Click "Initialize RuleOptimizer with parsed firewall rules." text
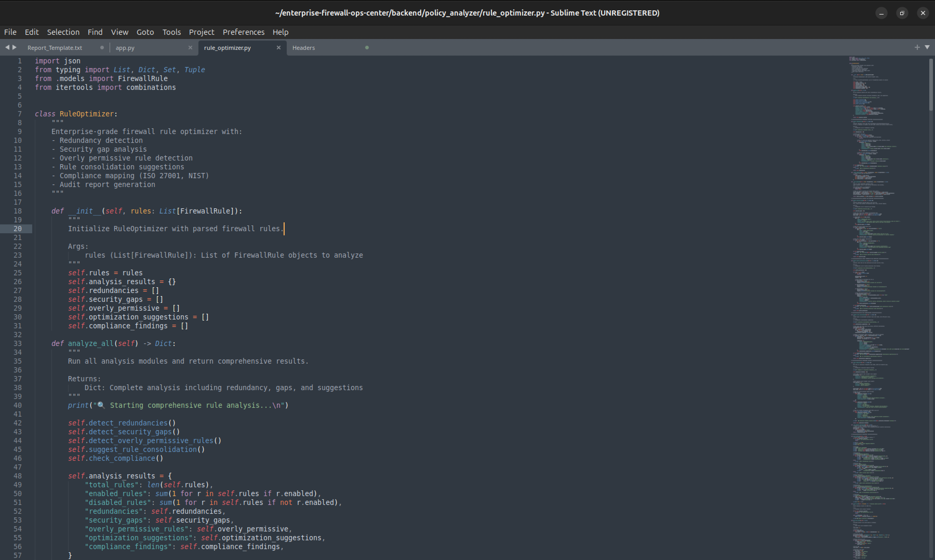Screen dimensions: 935x560 coord(176,229)
